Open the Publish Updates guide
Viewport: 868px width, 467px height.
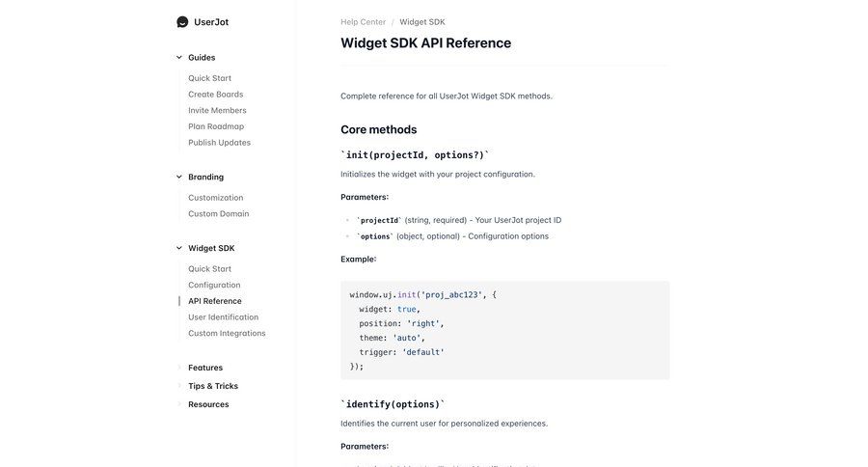[219, 143]
